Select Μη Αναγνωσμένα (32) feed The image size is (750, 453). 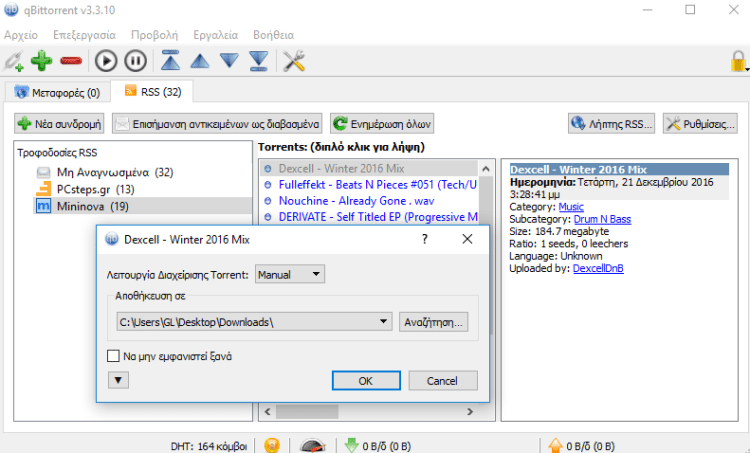115,172
